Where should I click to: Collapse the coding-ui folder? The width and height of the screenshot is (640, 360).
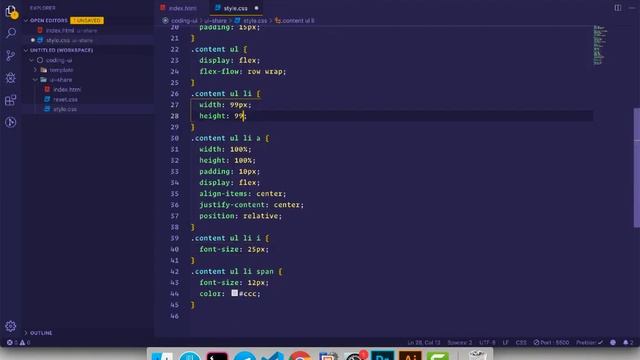32,60
